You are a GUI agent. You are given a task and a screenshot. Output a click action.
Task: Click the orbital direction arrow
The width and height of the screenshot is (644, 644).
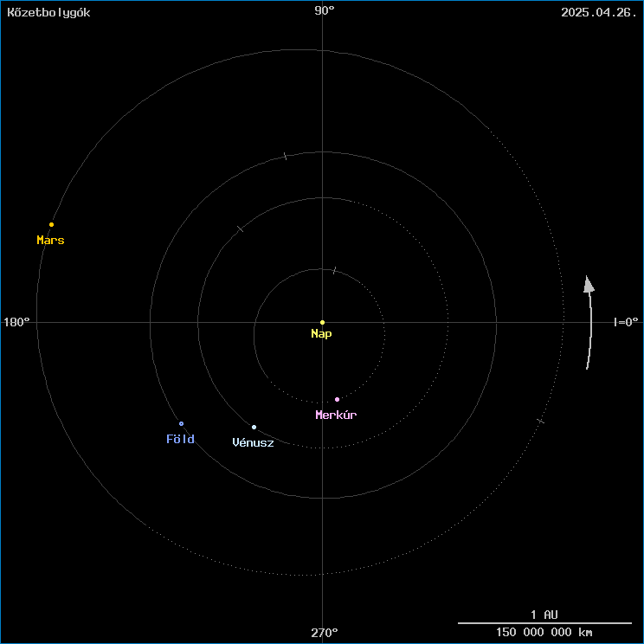tap(589, 322)
